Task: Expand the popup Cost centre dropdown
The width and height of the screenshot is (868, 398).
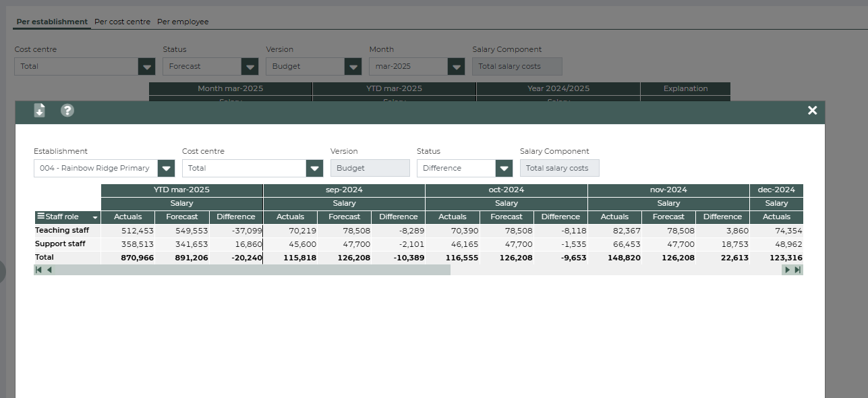Action: 314,169
